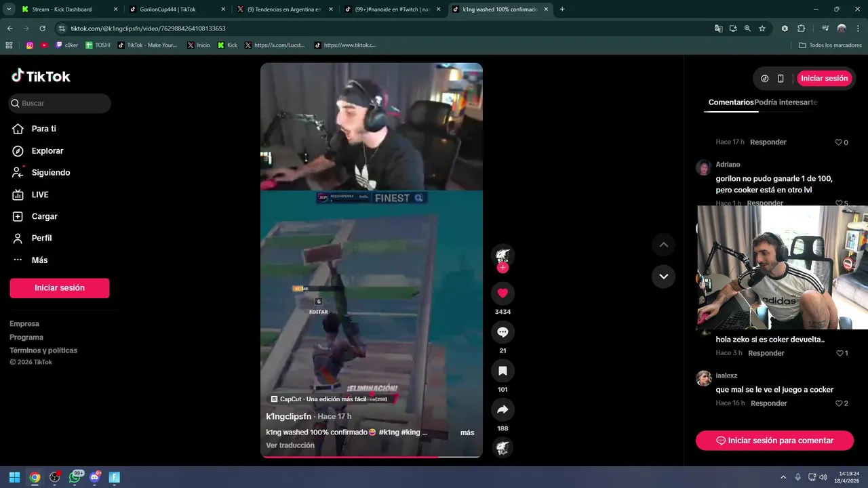Screen dimensions: 868x488
Task: Click the address bar URL
Action: click(x=148, y=28)
